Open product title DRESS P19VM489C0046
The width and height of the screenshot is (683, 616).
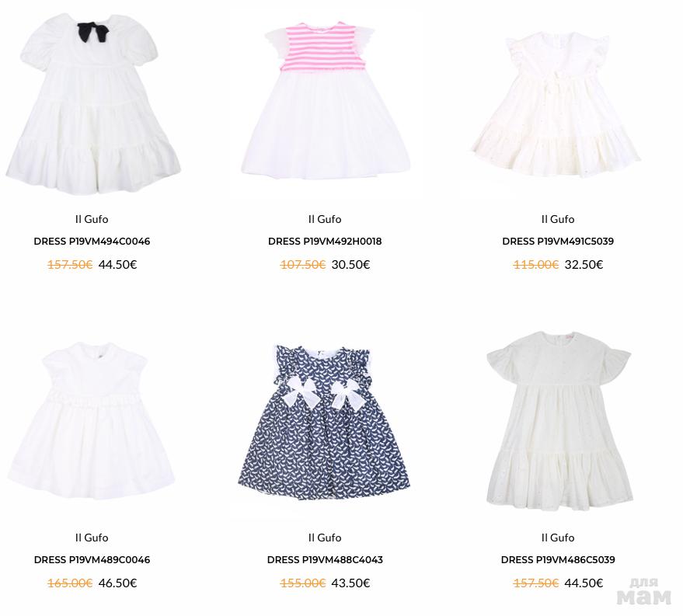[x=92, y=560]
